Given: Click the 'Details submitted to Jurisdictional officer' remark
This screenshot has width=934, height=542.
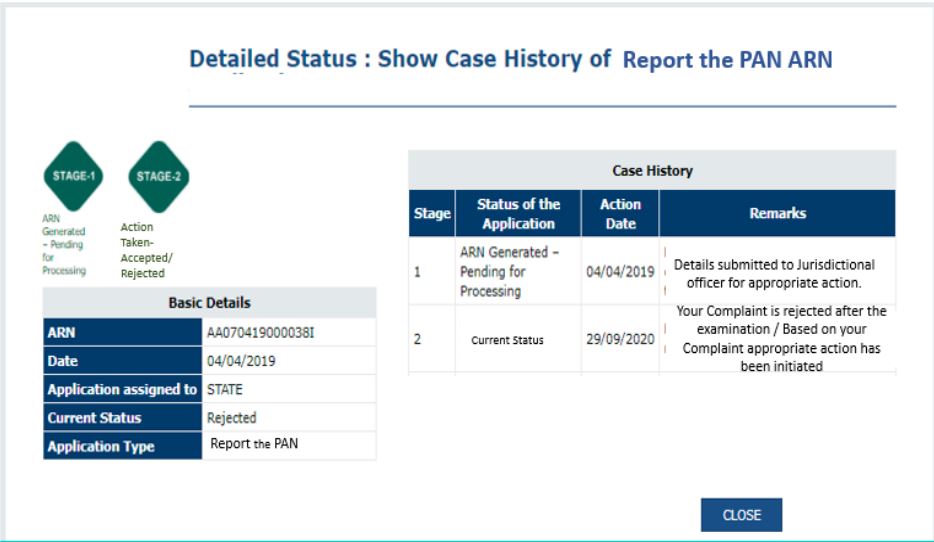Looking at the screenshot, I should click(x=774, y=273).
